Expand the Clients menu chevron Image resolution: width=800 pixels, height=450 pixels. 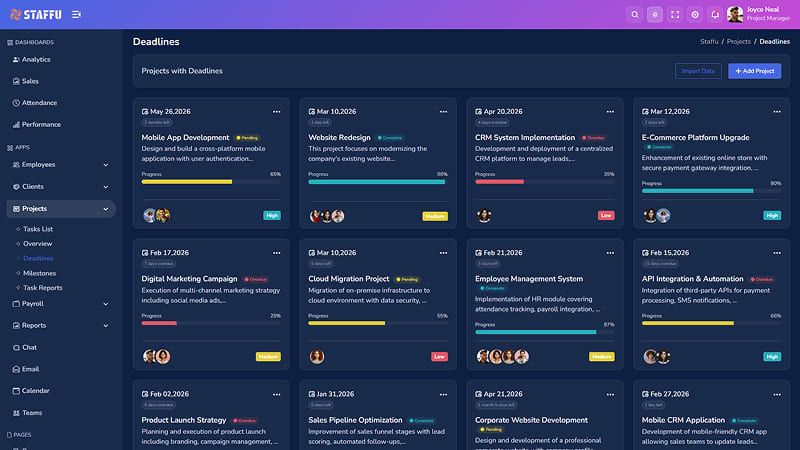[106, 187]
